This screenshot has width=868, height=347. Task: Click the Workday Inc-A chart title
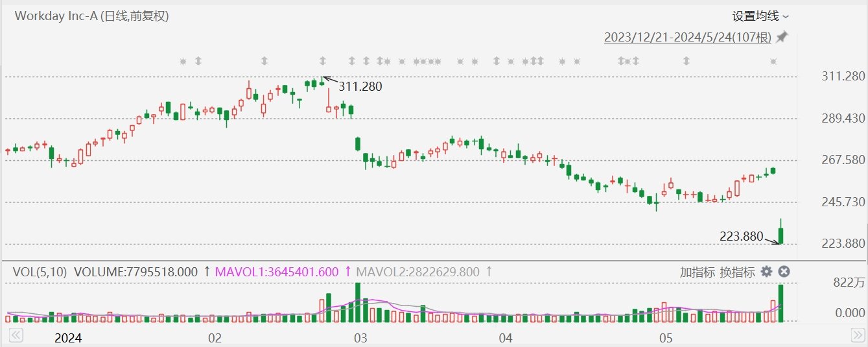pyautogui.click(x=91, y=16)
